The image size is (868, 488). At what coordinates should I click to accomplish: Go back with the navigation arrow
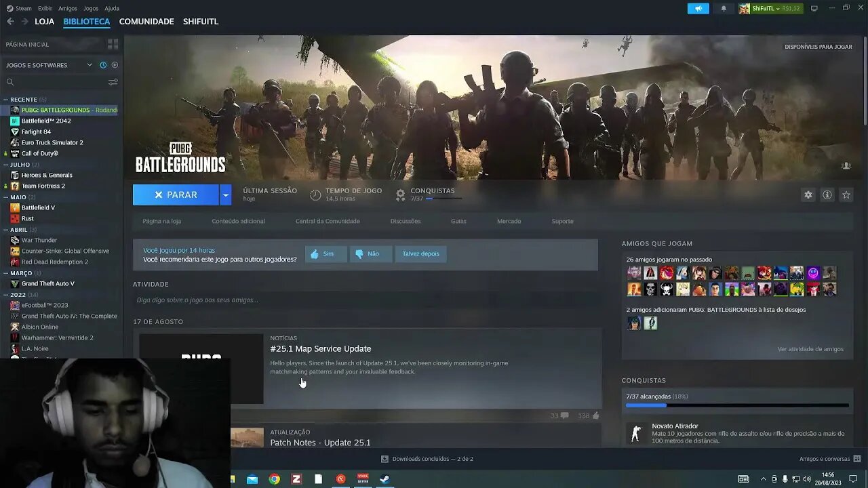click(10, 22)
